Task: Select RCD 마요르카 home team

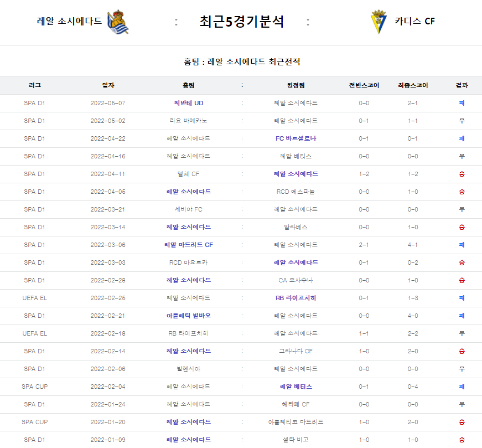Action: 189,262
